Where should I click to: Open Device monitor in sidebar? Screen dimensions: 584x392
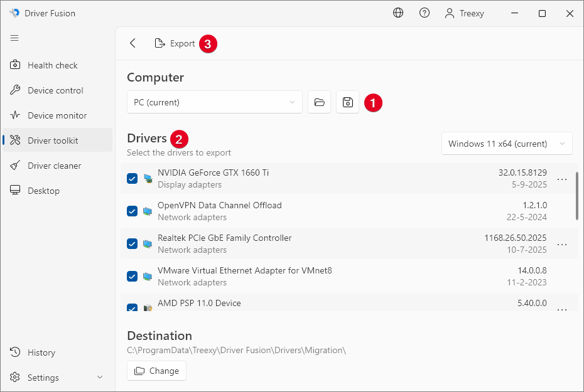coord(57,115)
